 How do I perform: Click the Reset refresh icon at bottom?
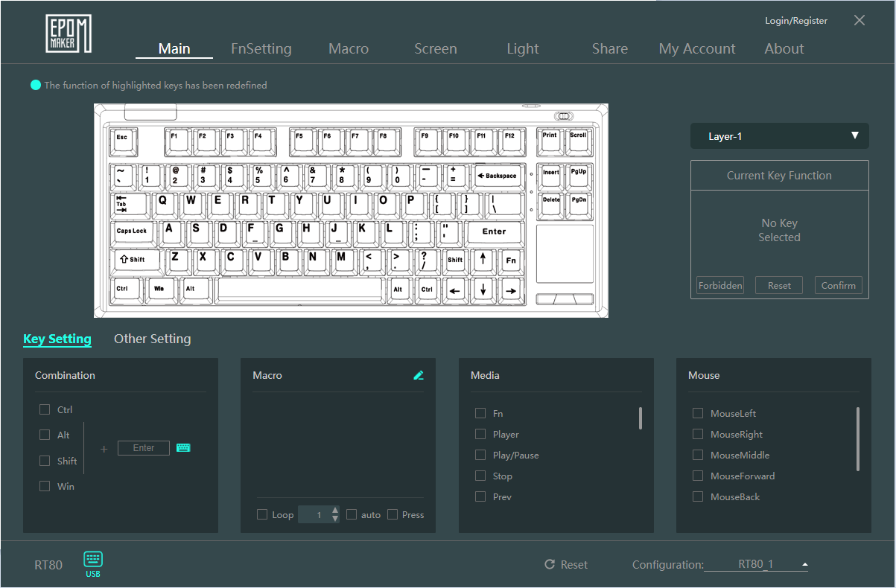(x=550, y=565)
